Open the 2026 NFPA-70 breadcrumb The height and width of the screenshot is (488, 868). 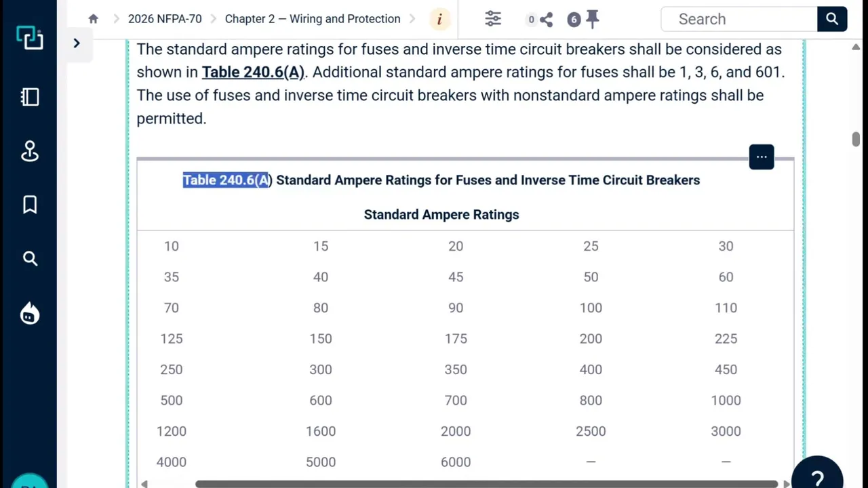pyautogui.click(x=165, y=19)
